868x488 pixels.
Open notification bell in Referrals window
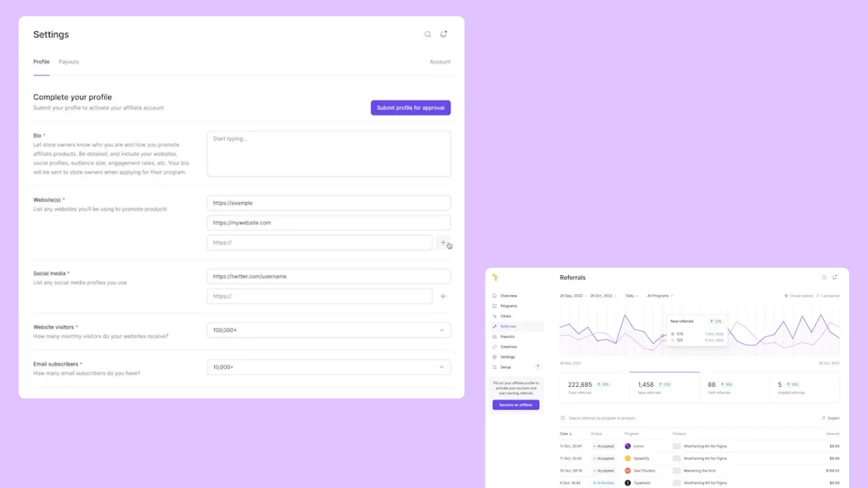(x=835, y=277)
